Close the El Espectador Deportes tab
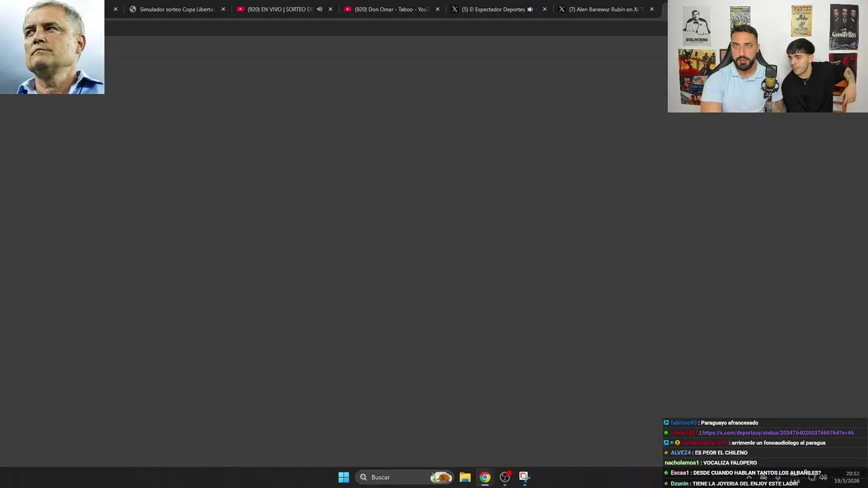Screen dimensions: 868x488 (545, 9)
